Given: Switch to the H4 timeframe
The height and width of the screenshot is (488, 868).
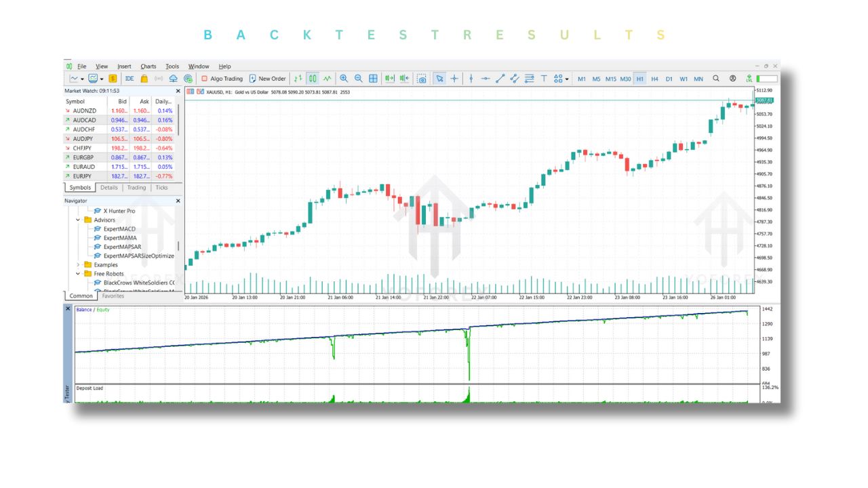Looking at the screenshot, I should pyautogui.click(x=654, y=79).
